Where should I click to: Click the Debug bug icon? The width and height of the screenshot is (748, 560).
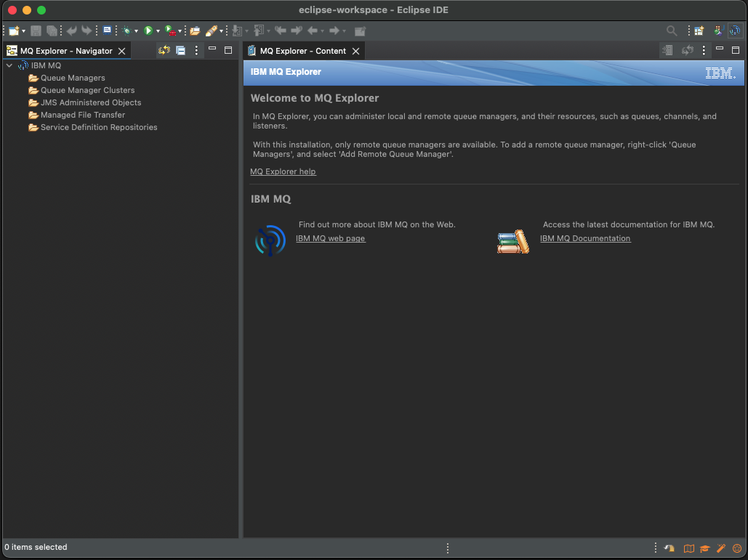[126, 31]
